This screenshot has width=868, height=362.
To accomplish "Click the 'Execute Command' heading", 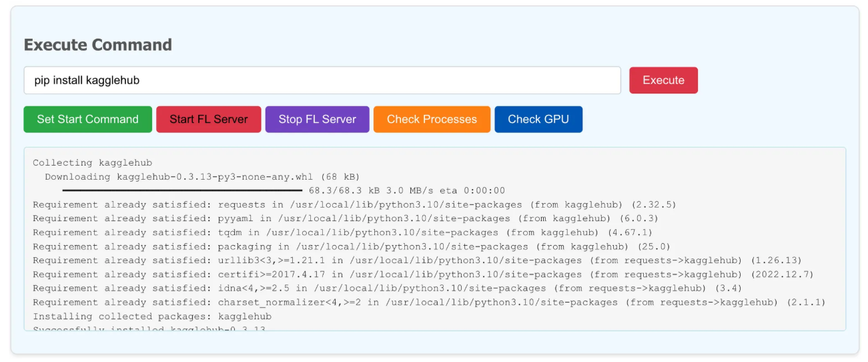I will [98, 45].
